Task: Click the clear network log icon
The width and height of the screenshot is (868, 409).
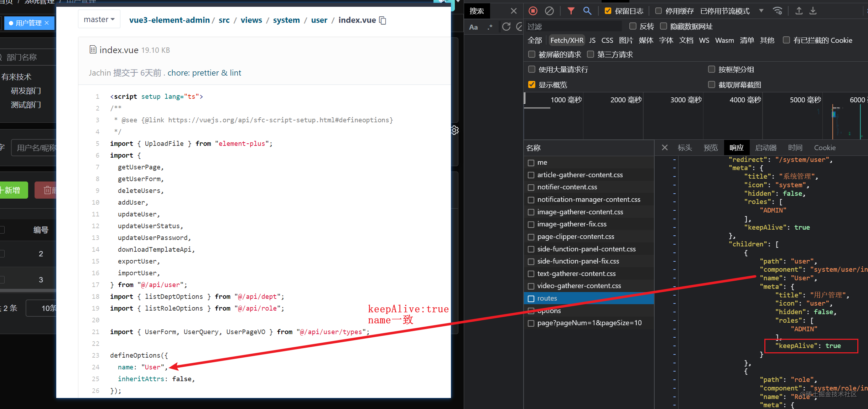Action: click(549, 11)
